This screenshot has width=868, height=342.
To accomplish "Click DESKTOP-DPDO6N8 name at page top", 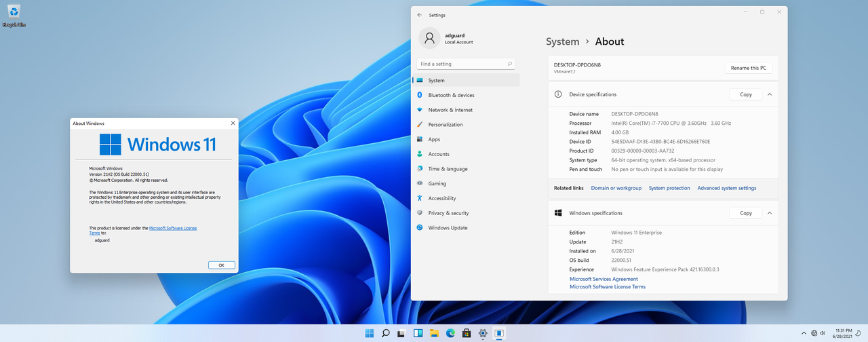I will tap(577, 65).
